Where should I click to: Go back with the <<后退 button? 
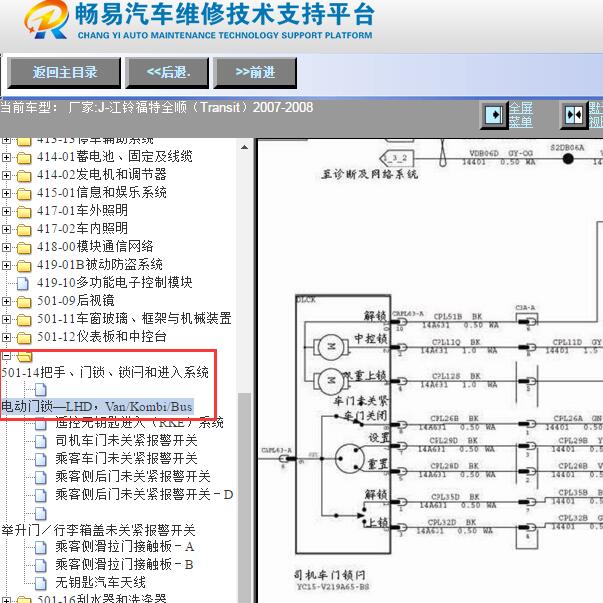[167, 73]
